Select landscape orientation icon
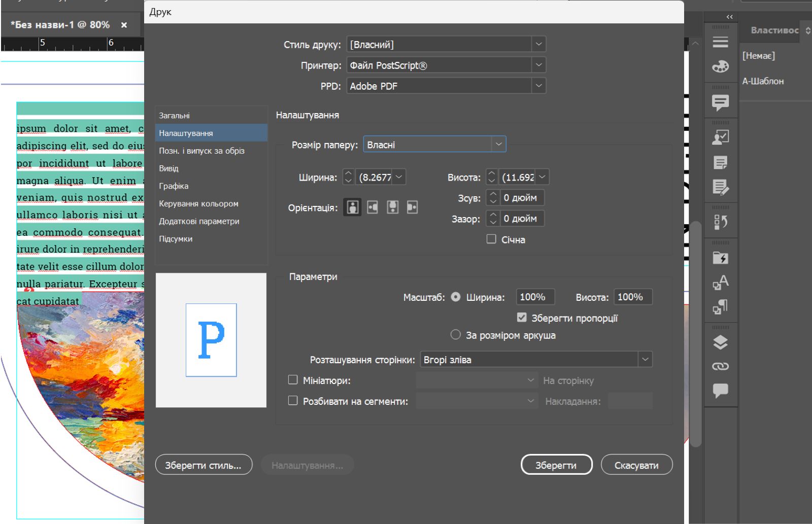812x524 pixels. click(373, 207)
